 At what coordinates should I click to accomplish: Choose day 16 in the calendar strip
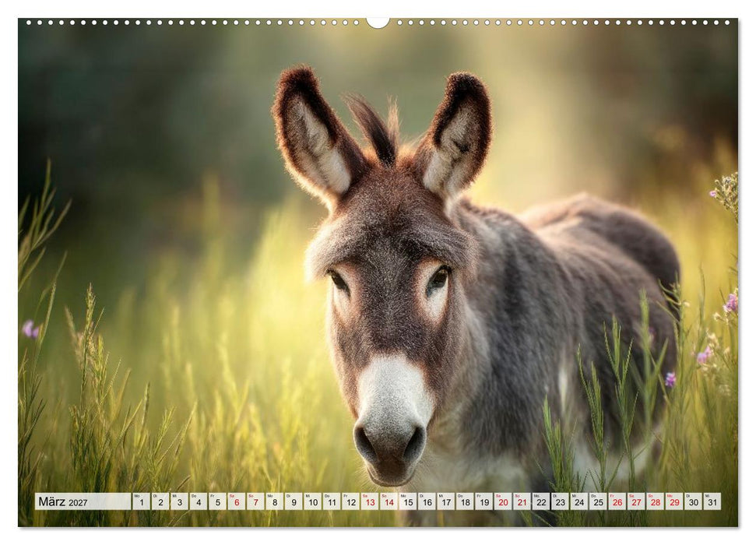(427, 501)
